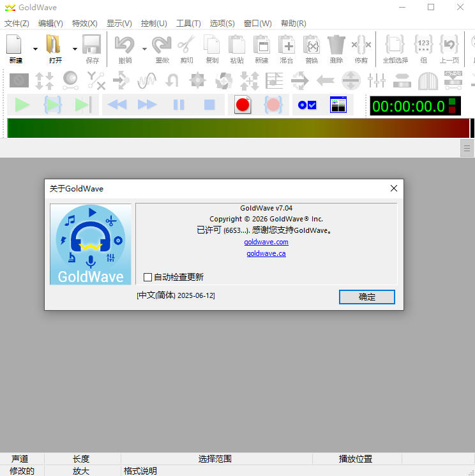The height and width of the screenshot is (476, 475).
Task: Open the 文件(Z) menu
Action: click(17, 24)
